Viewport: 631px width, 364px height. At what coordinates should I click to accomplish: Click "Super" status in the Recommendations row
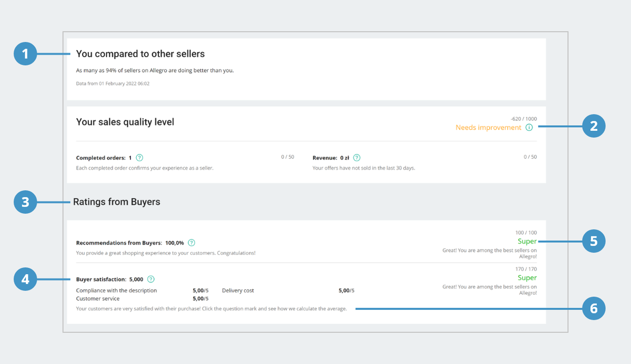click(x=527, y=241)
